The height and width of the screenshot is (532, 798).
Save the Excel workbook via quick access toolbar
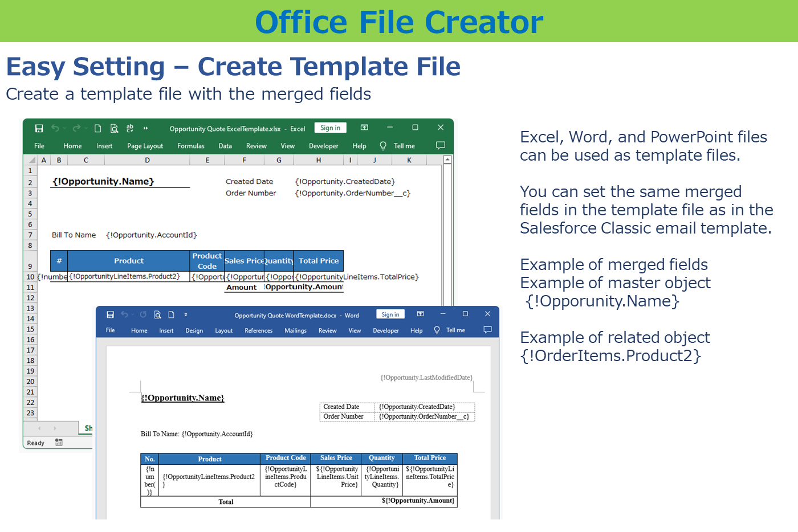39,128
